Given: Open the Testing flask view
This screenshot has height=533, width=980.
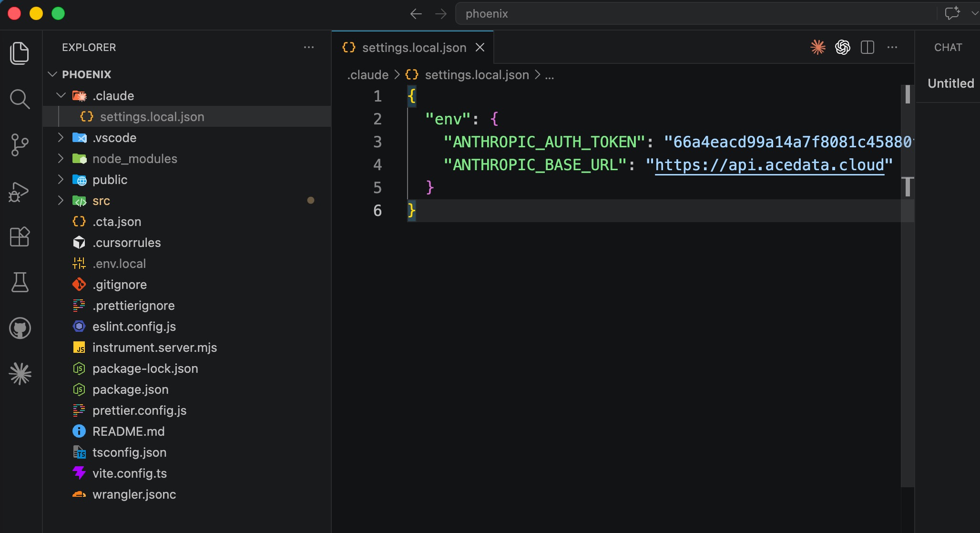Looking at the screenshot, I should pyautogui.click(x=20, y=282).
